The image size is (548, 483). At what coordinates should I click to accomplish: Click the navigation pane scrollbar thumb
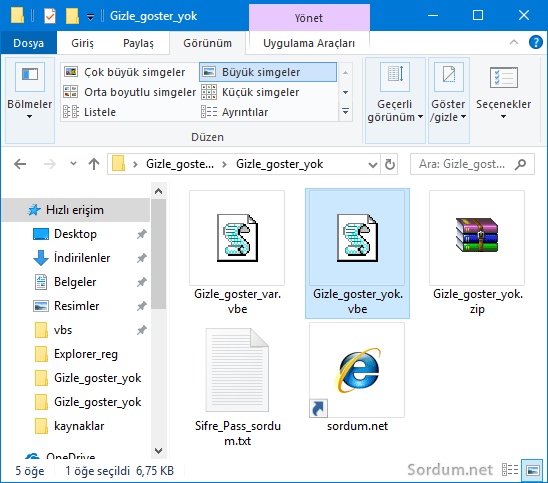point(159,254)
